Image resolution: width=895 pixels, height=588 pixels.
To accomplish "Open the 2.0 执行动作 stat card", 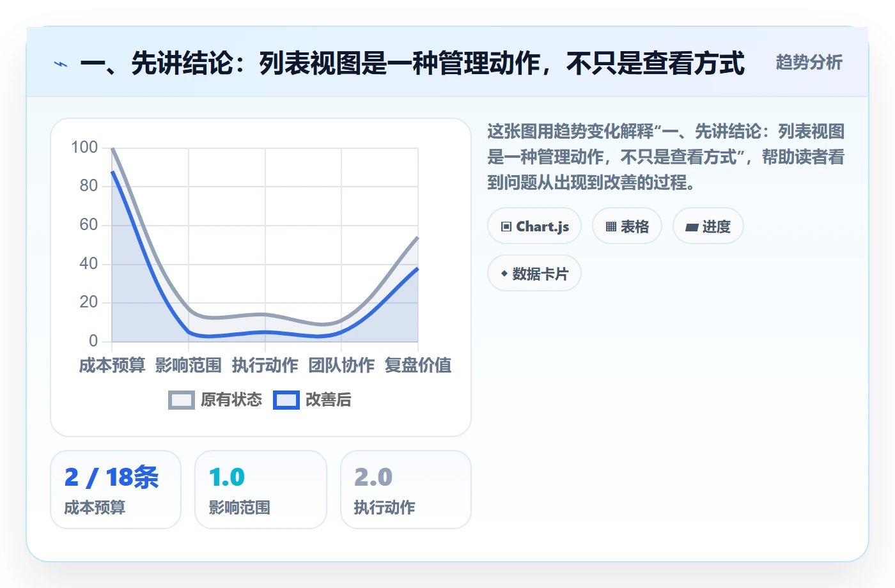I will point(406,490).
